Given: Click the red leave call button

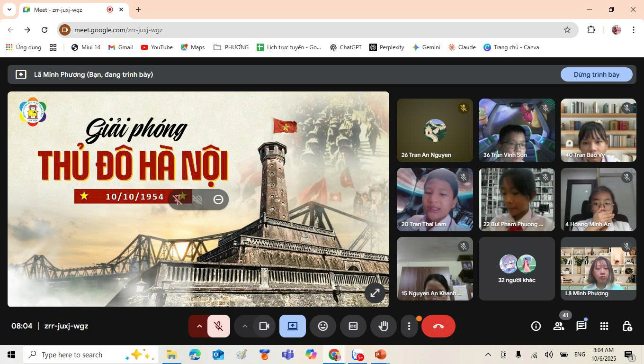Looking at the screenshot, I should pyautogui.click(x=438, y=326).
